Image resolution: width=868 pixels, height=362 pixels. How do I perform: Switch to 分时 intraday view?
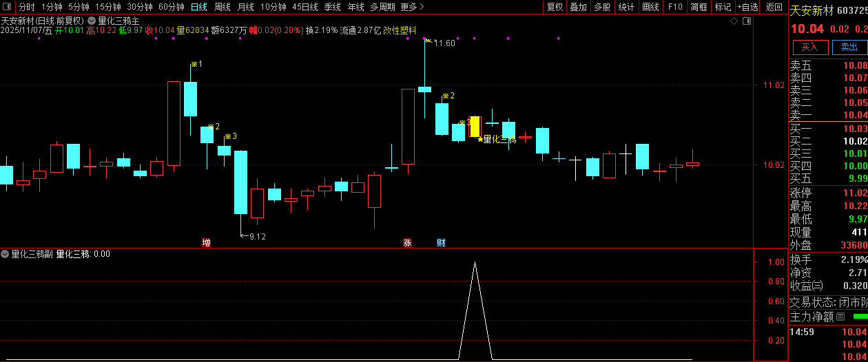point(26,7)
